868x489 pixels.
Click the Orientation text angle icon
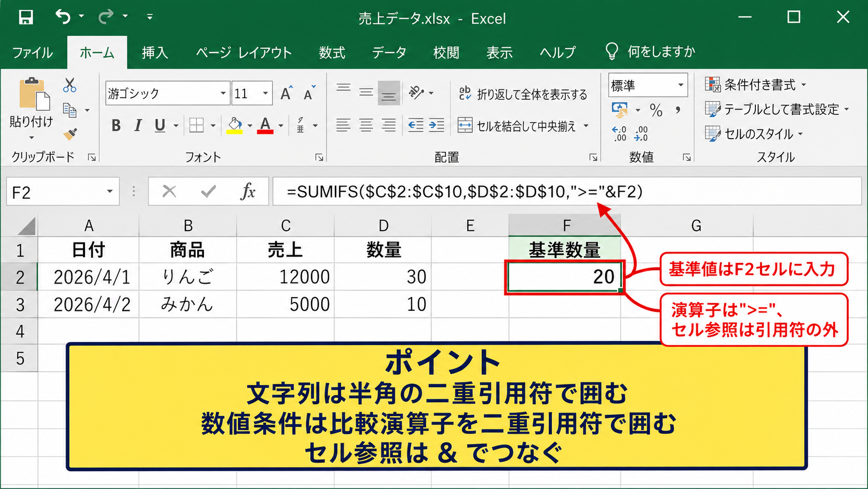coord(416,93)
